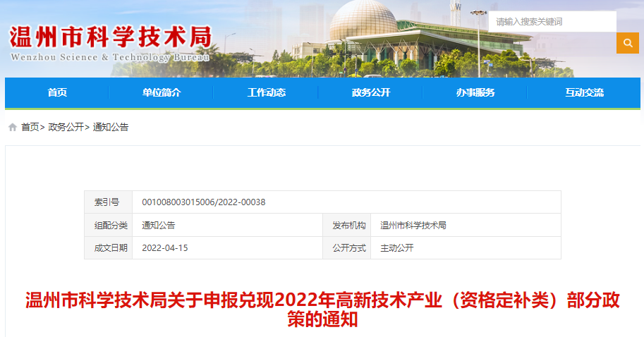Image resolution: width=644 pixels, height=337 pixels.
Task: Click the 主动公开 value in the table
Action: click(x=396, y=248)
